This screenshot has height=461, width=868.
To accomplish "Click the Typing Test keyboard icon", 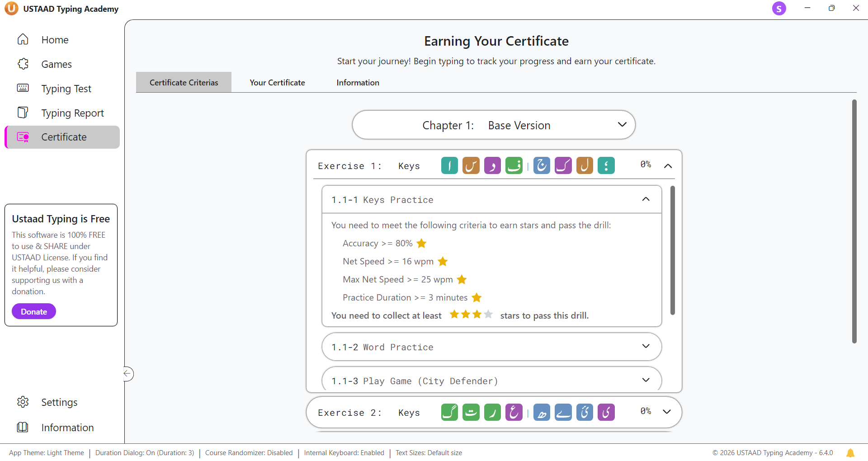I will [23, 88].
